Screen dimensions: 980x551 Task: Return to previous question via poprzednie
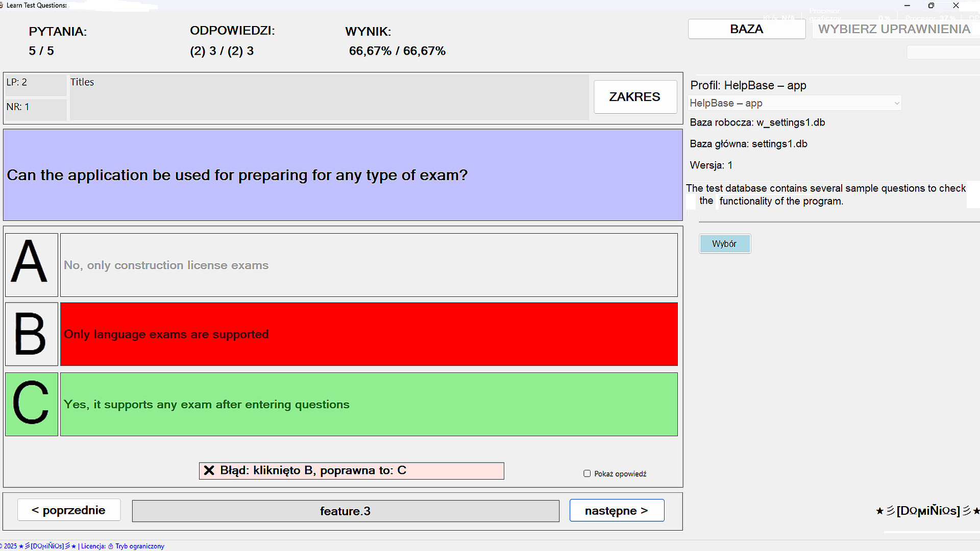click(x=69, y=510)
